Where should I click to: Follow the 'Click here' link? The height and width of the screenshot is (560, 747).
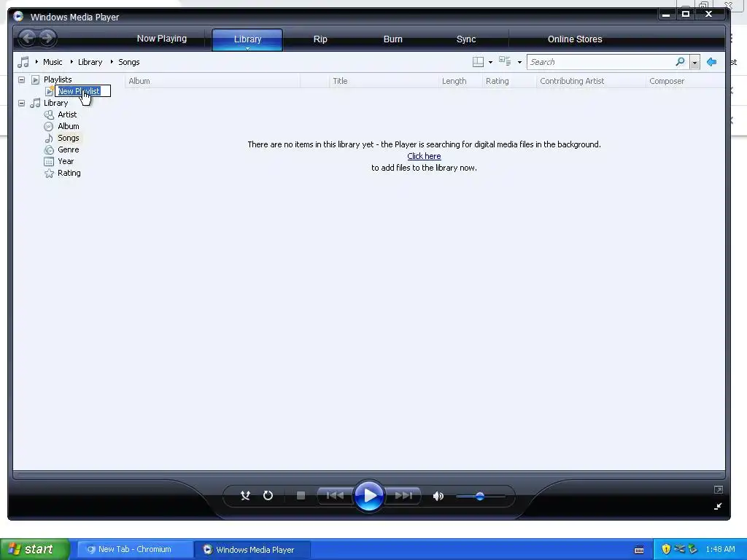(x=424, y=156)
